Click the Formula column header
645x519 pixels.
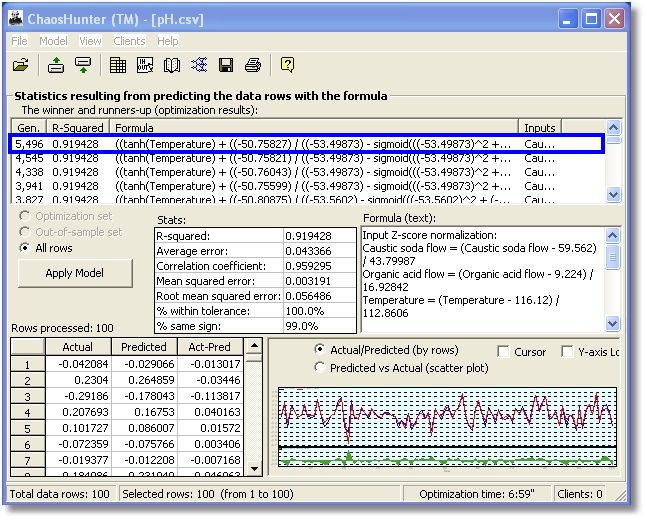[x=314, y=128]
